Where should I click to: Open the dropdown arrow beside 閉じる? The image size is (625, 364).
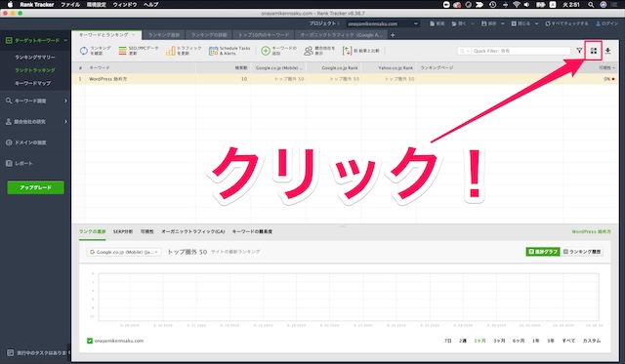[536, 23]
